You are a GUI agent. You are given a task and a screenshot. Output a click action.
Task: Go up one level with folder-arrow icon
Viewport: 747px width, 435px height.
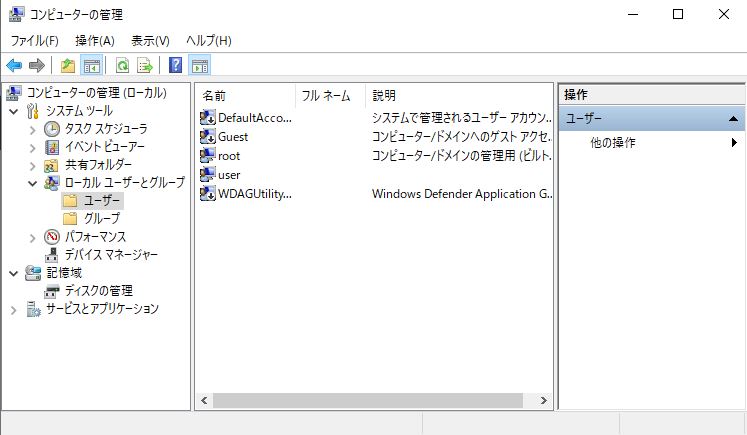tap(68, 65)
